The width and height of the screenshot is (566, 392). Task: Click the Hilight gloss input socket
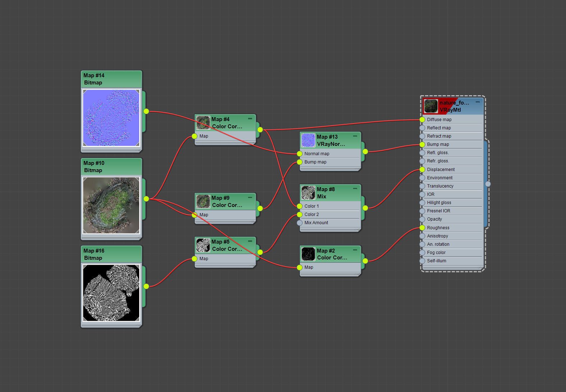click(x=422, y=203)
